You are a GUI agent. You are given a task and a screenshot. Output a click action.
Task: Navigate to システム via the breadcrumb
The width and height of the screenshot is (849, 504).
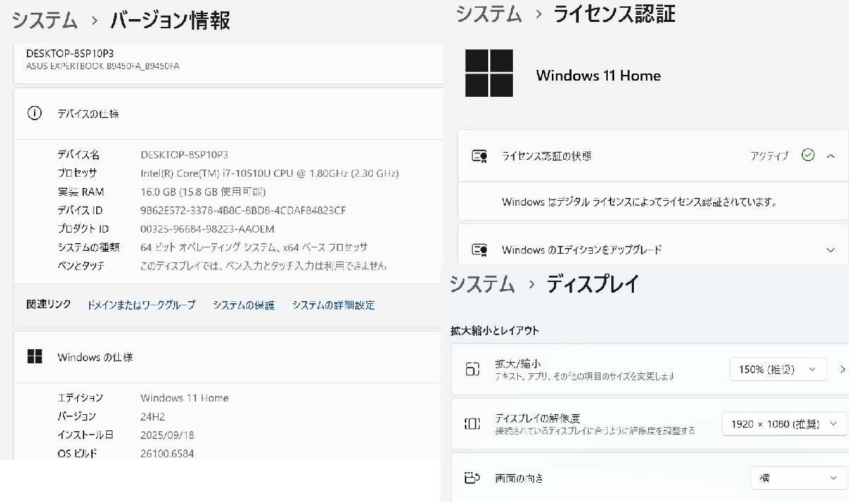[x=45, y=21]
